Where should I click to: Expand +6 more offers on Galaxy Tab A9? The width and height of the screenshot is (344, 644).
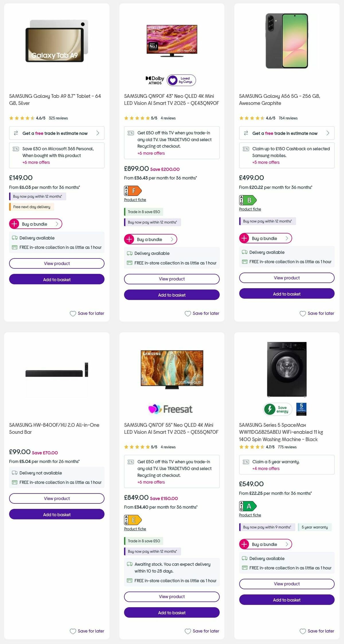coord(36,162)
